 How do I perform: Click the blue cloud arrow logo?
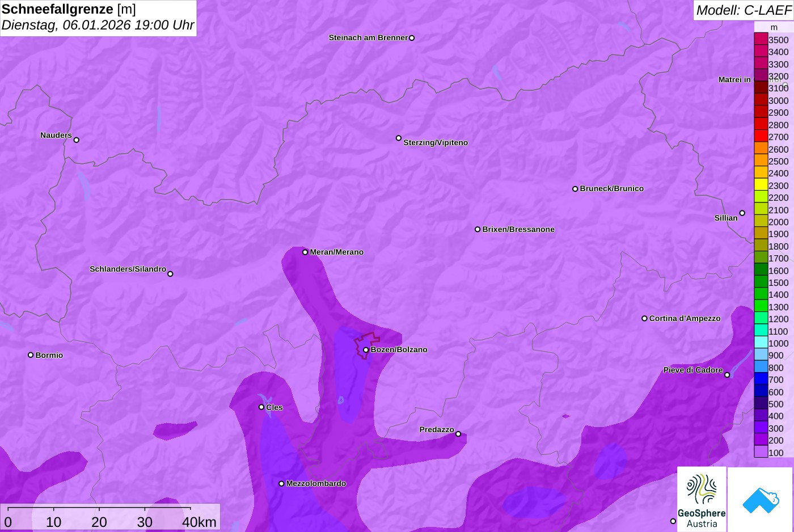point(760,499)
